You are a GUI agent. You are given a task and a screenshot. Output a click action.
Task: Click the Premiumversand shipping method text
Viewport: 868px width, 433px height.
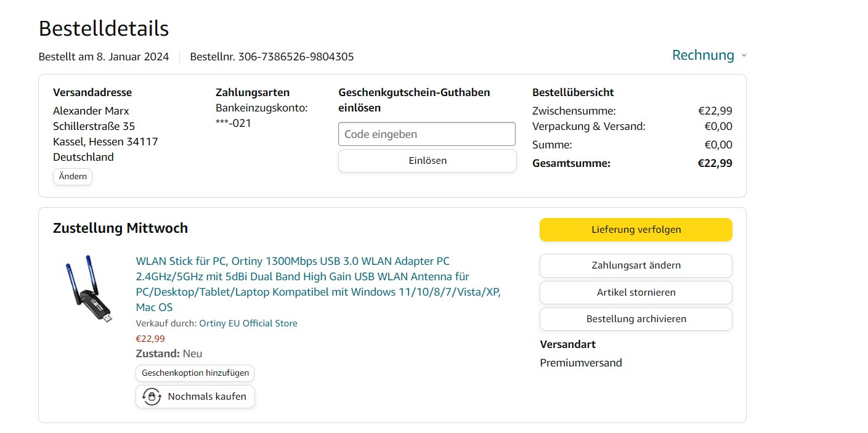pos(580,363)
